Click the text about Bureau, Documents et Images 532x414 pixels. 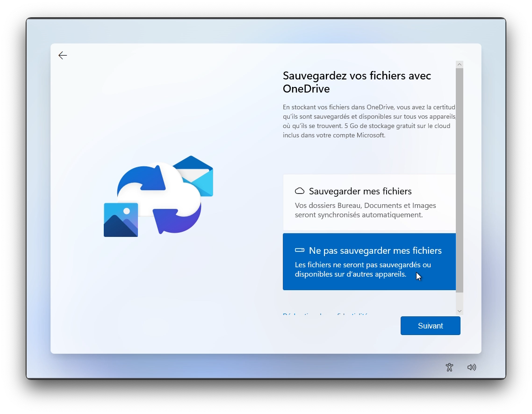click(365, 210)
